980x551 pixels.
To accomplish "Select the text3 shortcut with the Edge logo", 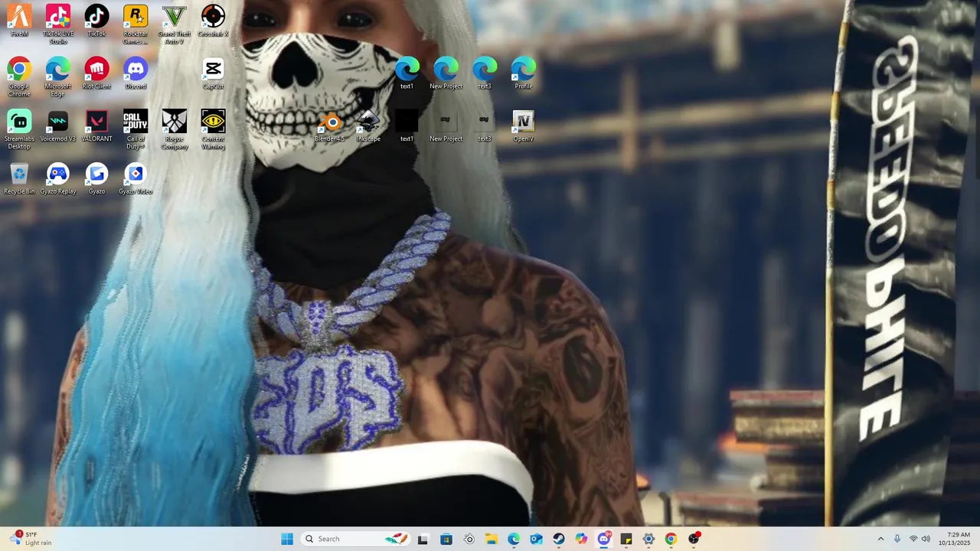I will 485,73.
